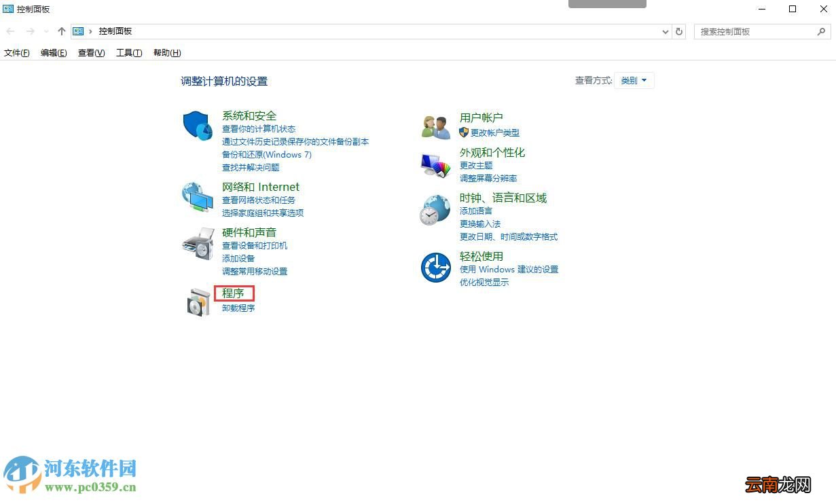Expand the address bar history dropdown
This screenshot has height=504, width=836.
click(x=666, y=31)
